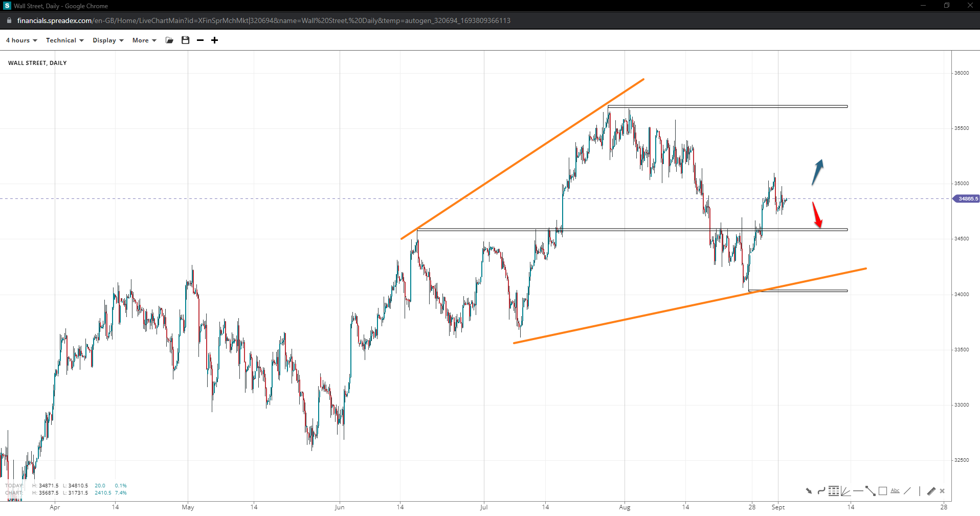The image size is (980, 516).
Task: Select the trend line segment tool
Action: pos(870,491)
